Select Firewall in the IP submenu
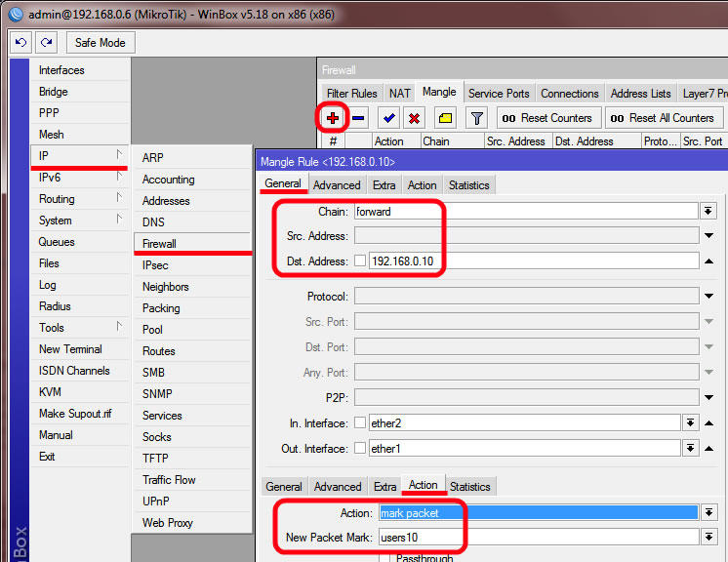 (160, 244)
